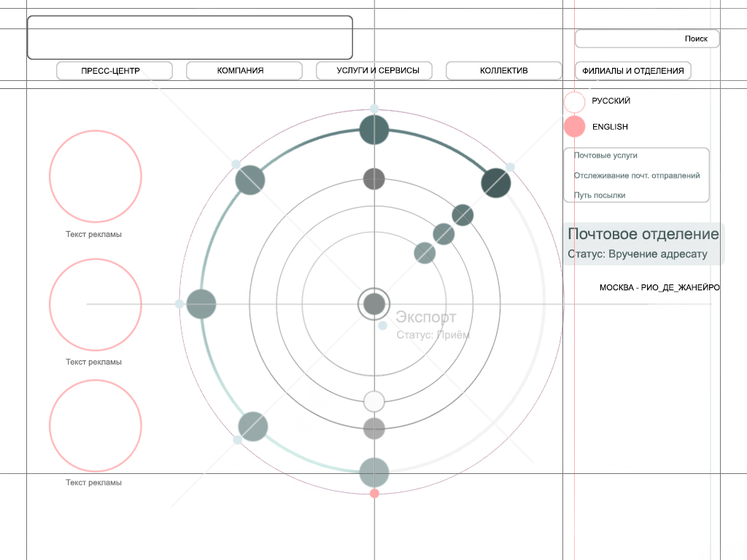Open the КОМПАНИЯ menu item
Image resolution: width=747 pixels, height=560 pixels.
coord(244,71)
